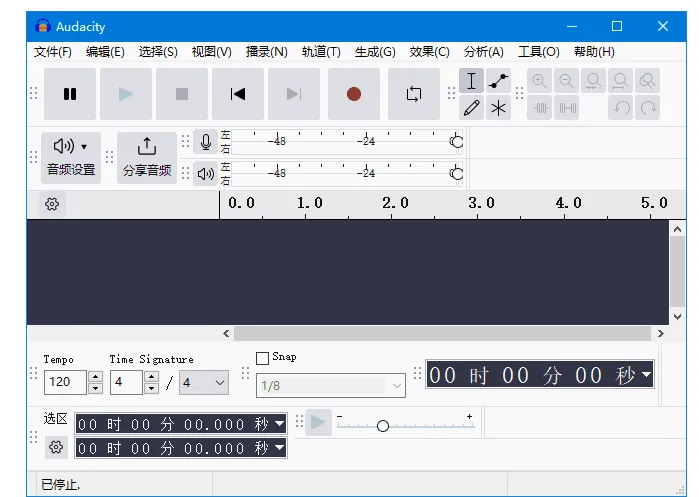Click the Time Signature upper number field
Image resolution: width=699 pixels, height=497 pixels.
[126, 382]
